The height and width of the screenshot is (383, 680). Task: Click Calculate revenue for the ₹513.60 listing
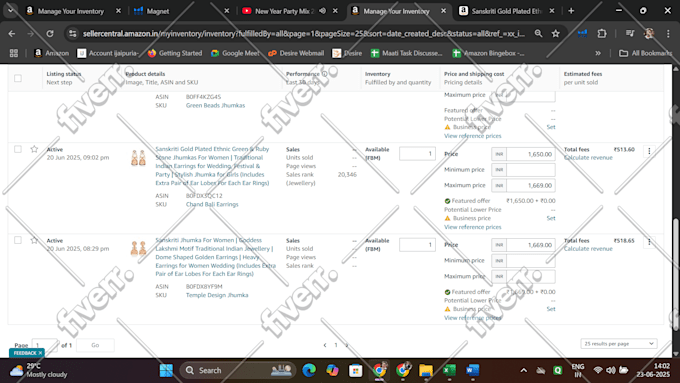(588, 157)
